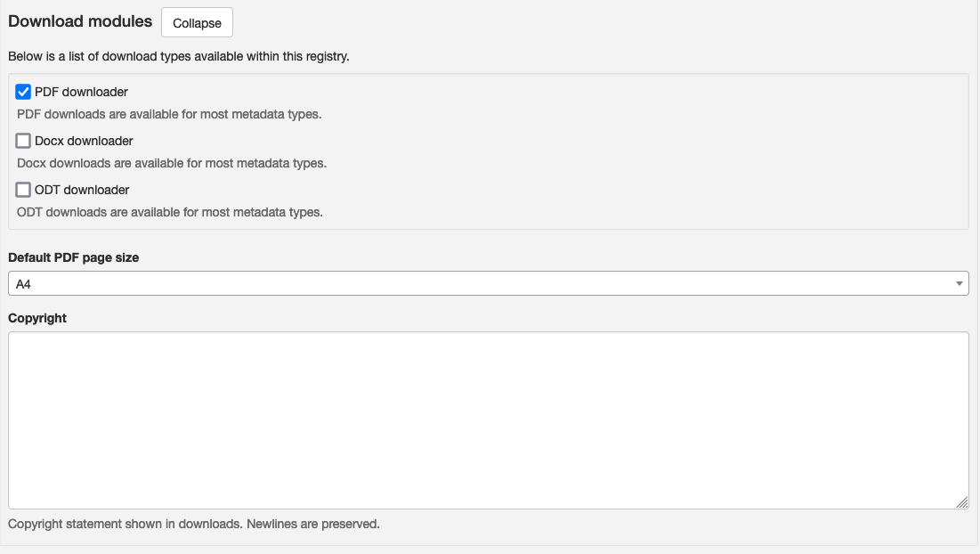Click the copyright statement help text
Screen dimensions: 980x554
point(194,524)
